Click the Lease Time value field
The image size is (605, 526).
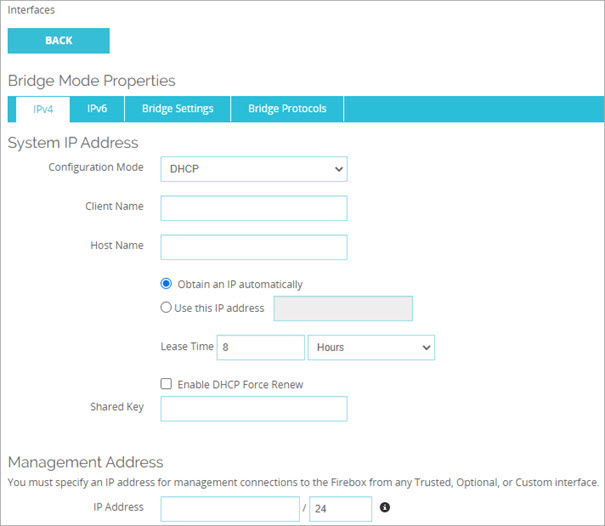[x=260, y=347]
